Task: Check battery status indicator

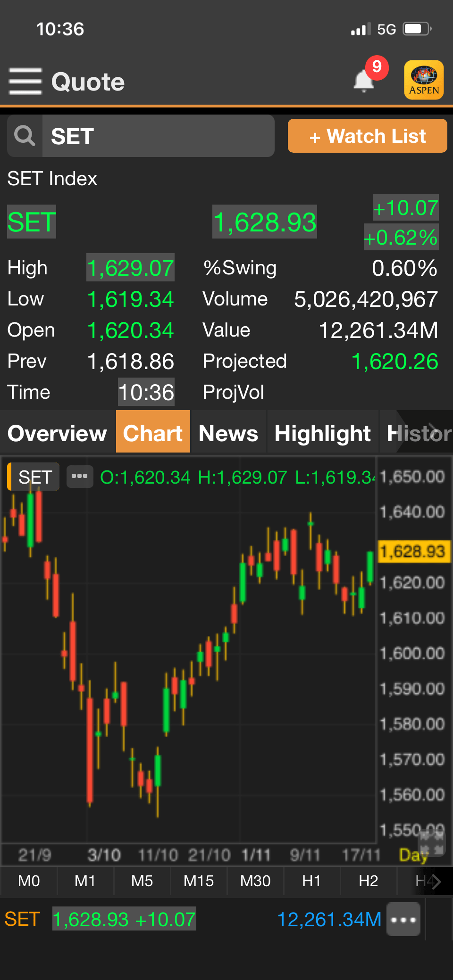Action: (417, 29)
